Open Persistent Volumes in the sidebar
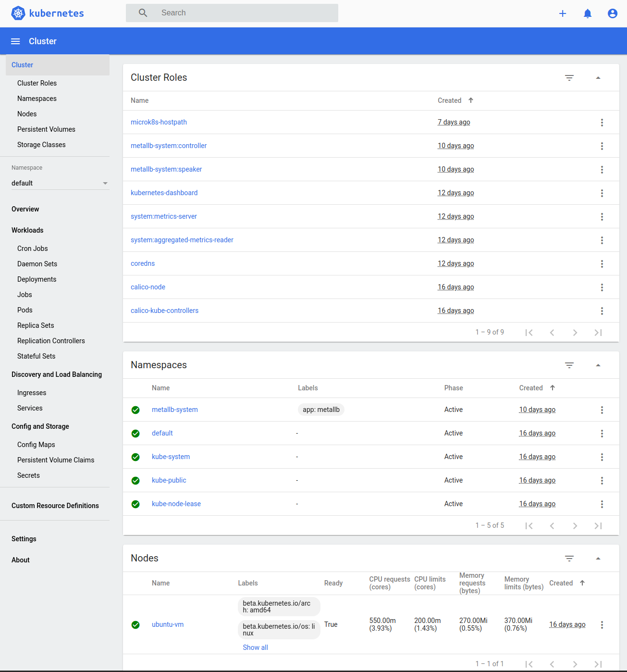627x672 pixels. point(46,129)
